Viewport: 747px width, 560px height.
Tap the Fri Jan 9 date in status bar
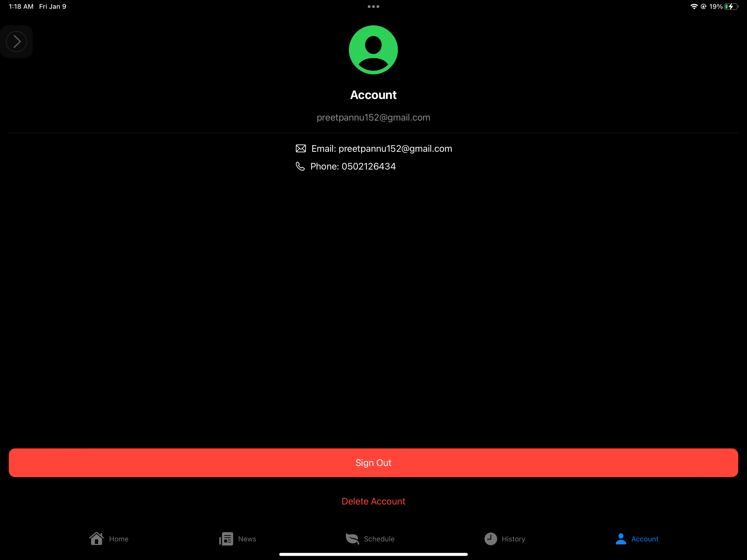click(53, 6)
